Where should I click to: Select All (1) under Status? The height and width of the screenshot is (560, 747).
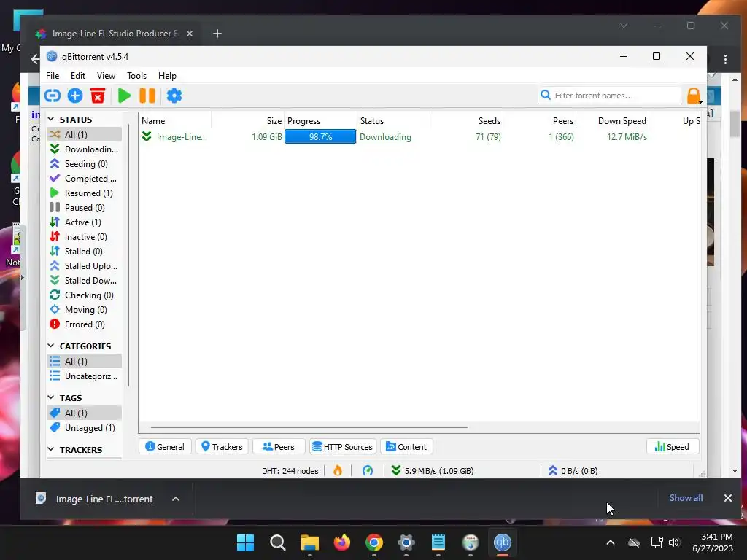[x=85, y=134]
